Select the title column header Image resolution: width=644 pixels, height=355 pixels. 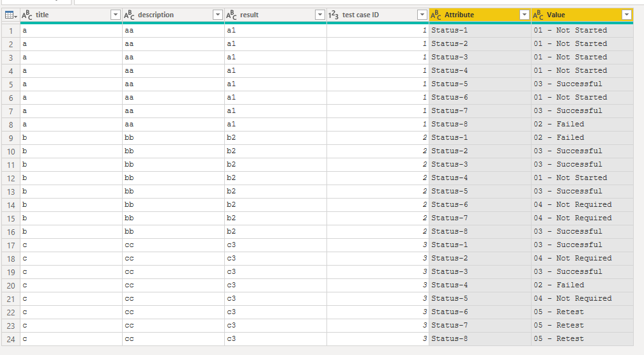point(71,15)
